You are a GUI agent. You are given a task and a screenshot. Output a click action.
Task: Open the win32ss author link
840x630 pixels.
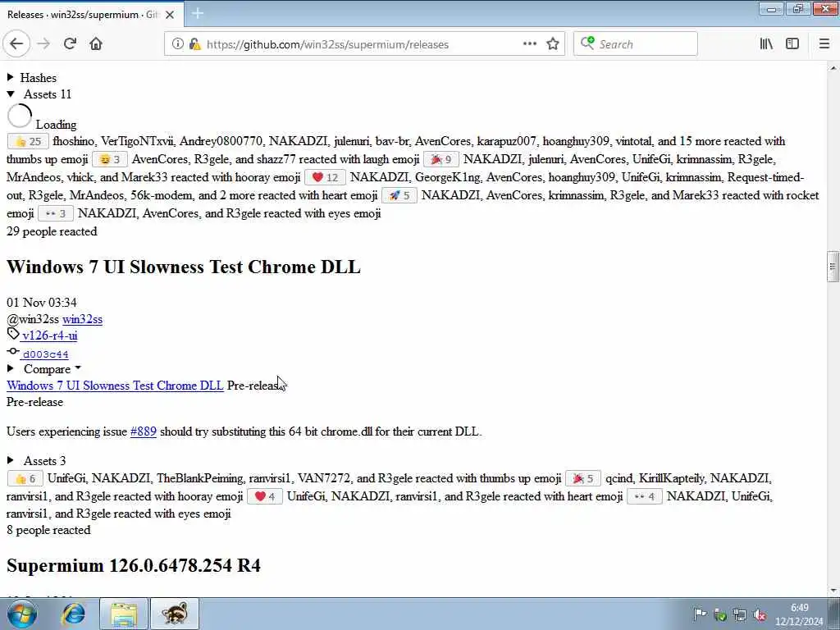point(82,319)
